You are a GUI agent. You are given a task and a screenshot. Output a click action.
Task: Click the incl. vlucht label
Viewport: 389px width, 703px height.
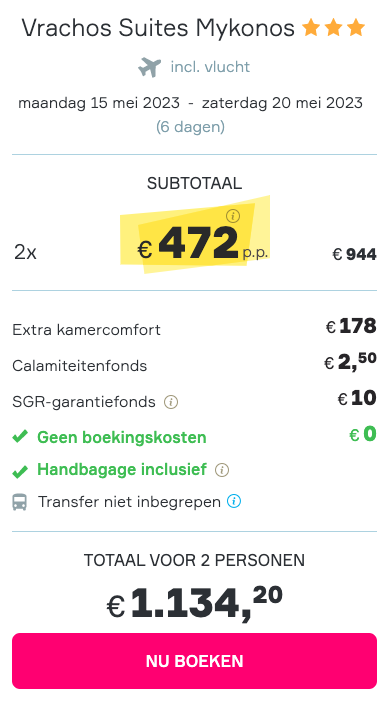(x=210, y=67)
